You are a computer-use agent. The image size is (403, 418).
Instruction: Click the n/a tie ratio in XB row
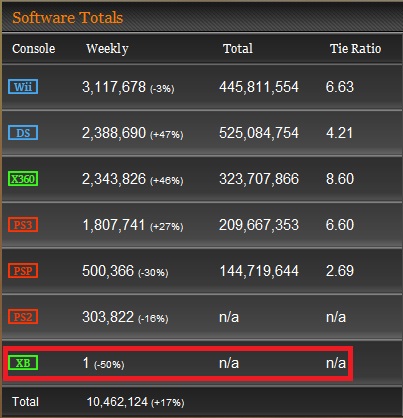pyautogui.click(x=336, y=363)
